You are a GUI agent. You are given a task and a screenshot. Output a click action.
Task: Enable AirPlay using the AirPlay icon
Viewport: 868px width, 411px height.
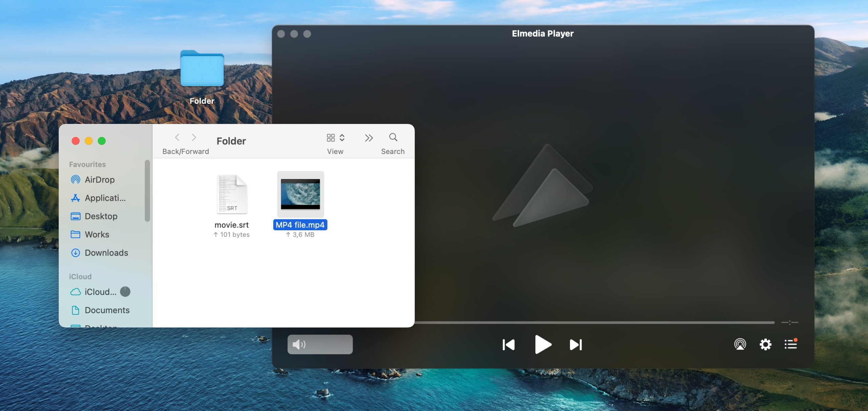pyautogui.click(x=740, y=344)
